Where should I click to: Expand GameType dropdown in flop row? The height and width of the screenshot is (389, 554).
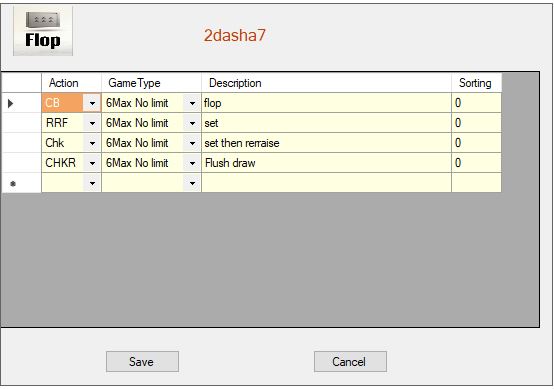192,103
